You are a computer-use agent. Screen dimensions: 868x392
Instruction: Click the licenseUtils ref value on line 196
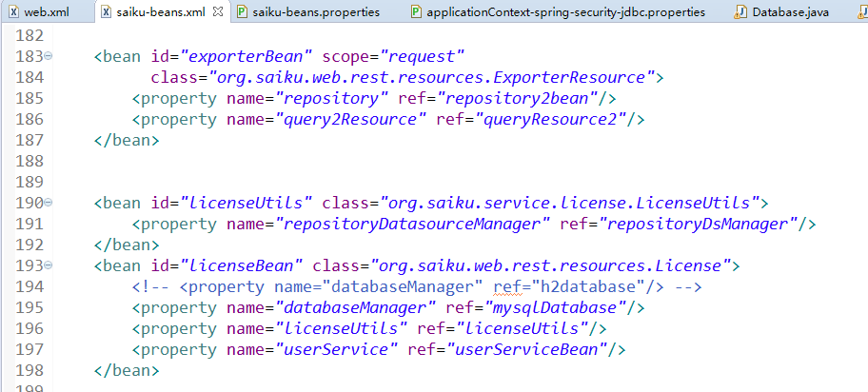coord(522,329)
